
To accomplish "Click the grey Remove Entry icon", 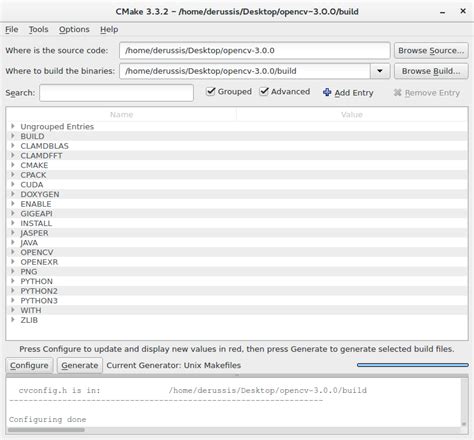I will click(x=397, y=93).
